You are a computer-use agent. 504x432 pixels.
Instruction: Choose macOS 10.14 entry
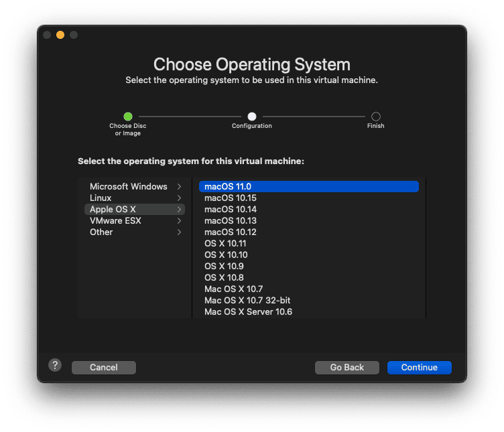tap(308, 210)
